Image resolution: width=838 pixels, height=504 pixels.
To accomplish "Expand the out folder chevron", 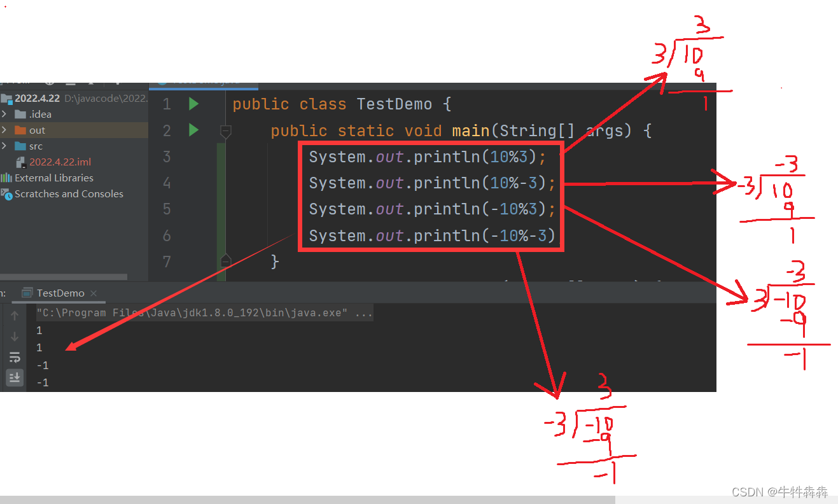I will click(4, 130).
